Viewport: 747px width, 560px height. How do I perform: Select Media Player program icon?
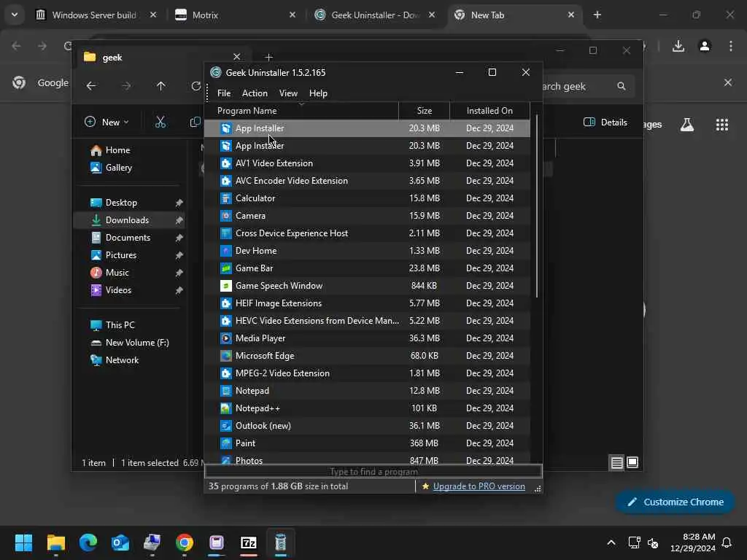tap(226, 338)
